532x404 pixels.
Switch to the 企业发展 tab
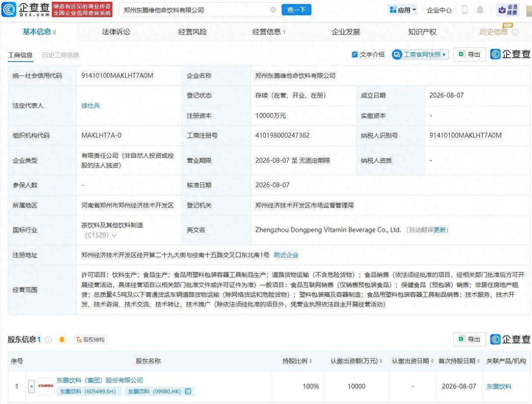pos(346,32)
